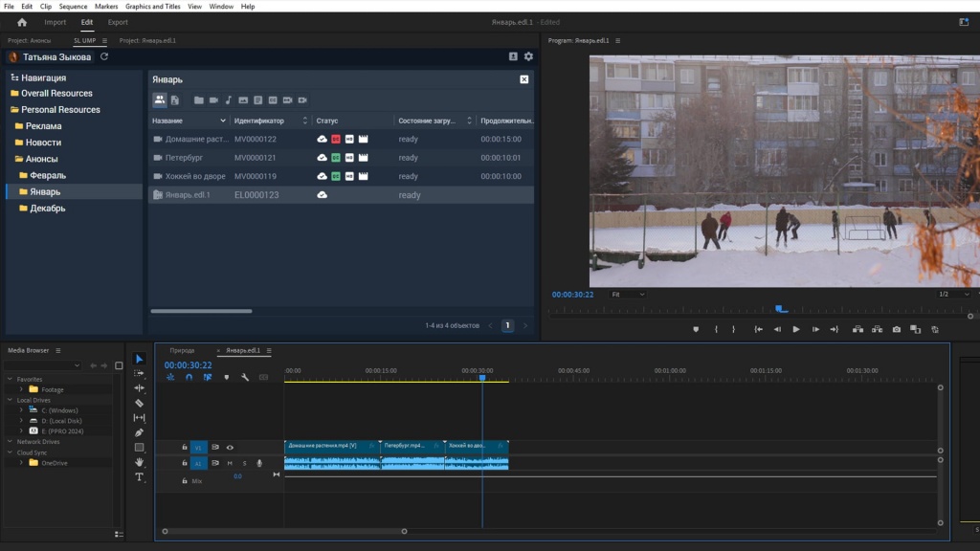This screenshot has height=551, width=980.
Task: Filter assets by audio music note icon
Action: pyautogui.click(x=228, y=99)
